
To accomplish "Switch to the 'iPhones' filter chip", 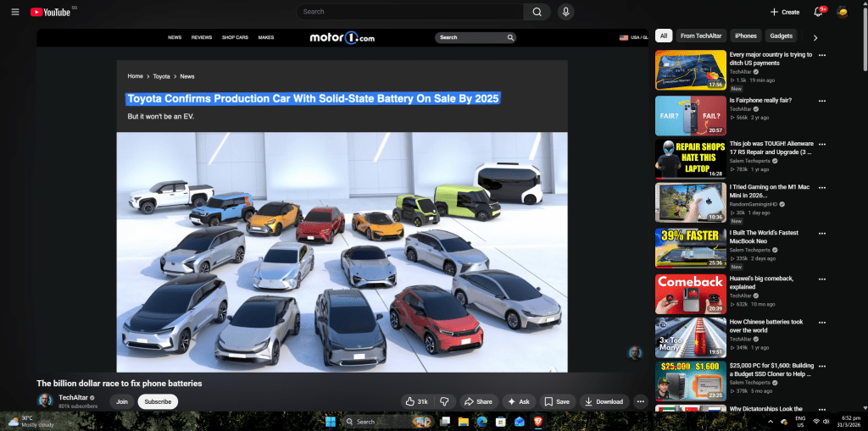I will point(746,36).
